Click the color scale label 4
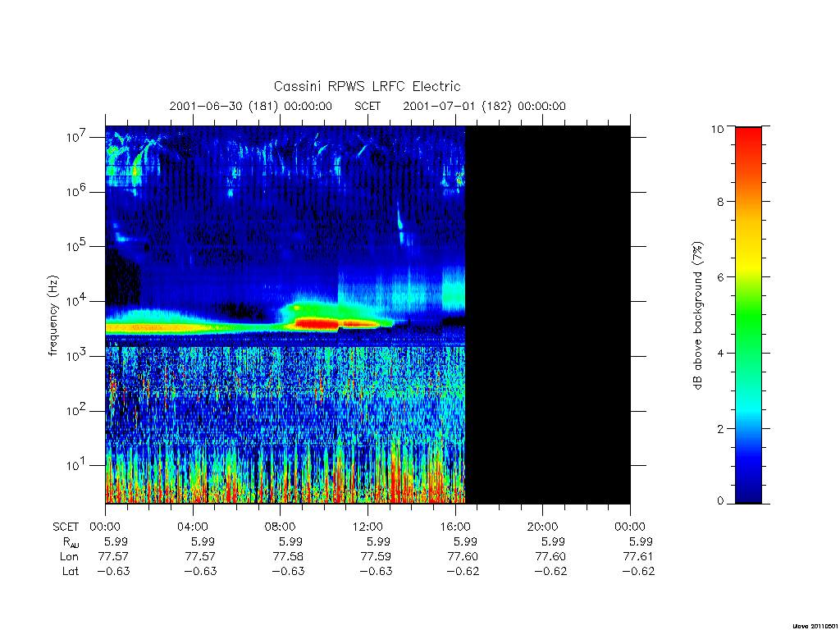The image size is (840, 630). click(x=720, y=353)
